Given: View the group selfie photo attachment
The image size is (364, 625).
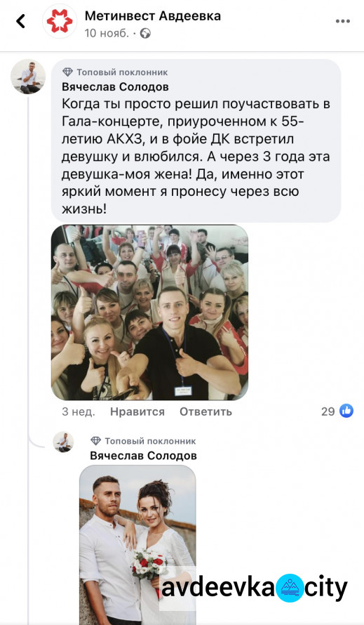Looking at the screenshot, I should click(150, 312).
